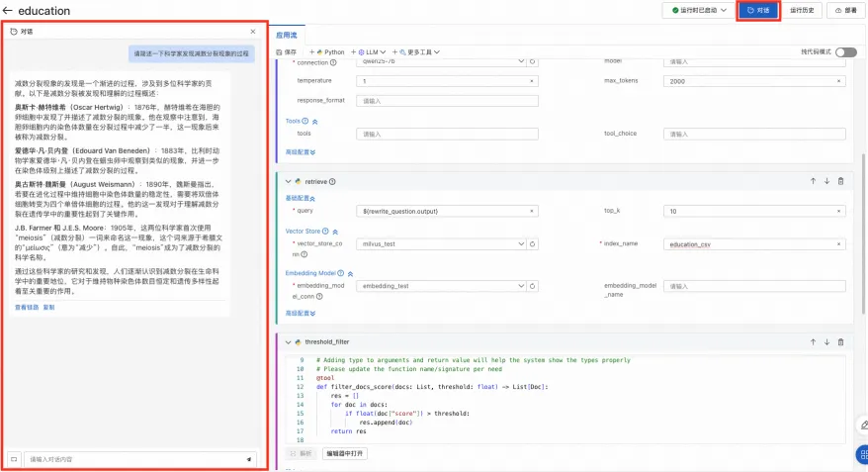Viewport: 868px width, 472px height.
Task: Open the 运行时已启动 runtime status dropdown
Action: coord(699,10)
